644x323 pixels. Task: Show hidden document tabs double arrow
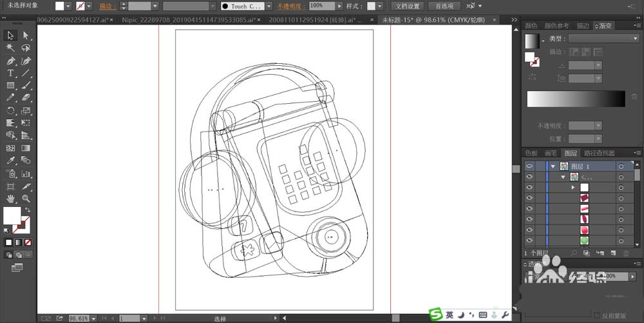click(514, 19)
